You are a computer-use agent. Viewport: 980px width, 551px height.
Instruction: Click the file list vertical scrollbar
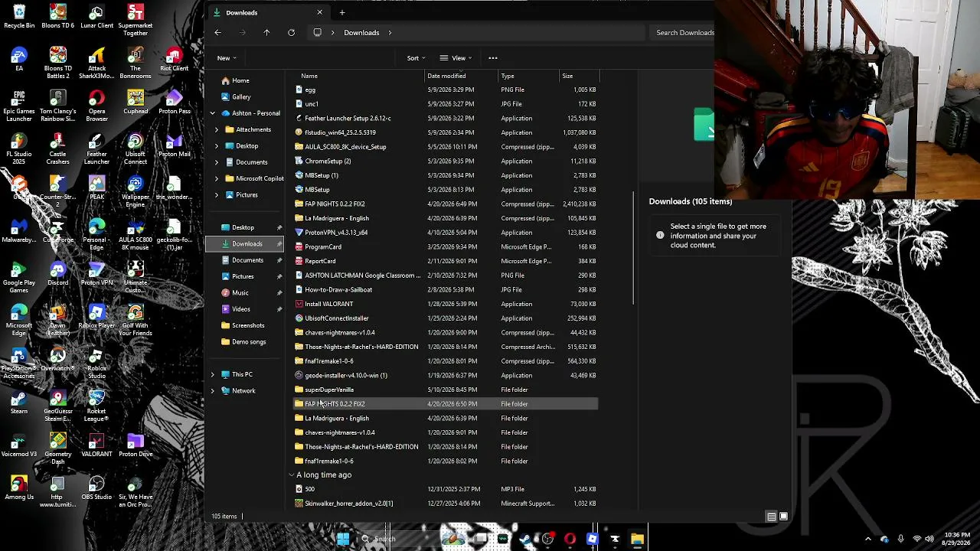click(x=634, y=249)
